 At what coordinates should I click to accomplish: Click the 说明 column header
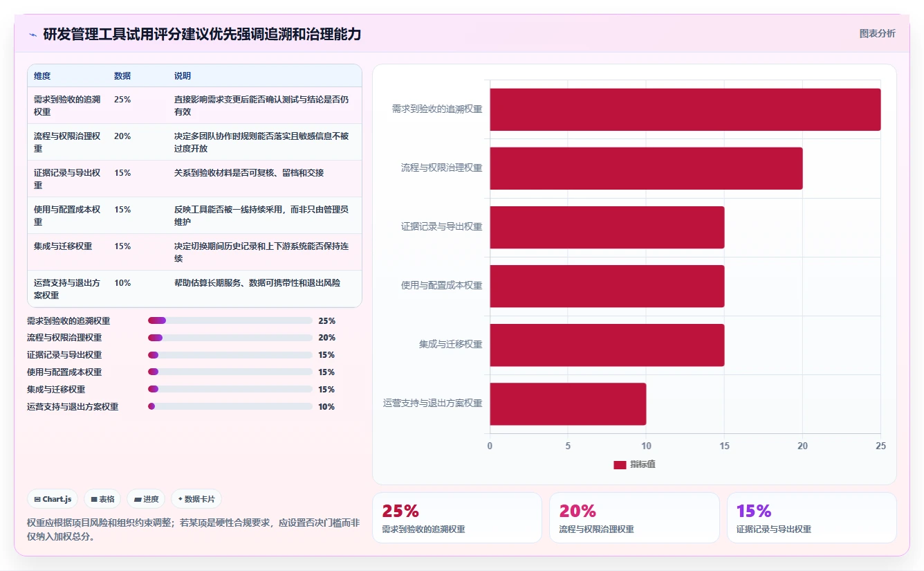(x=183, y=76)
